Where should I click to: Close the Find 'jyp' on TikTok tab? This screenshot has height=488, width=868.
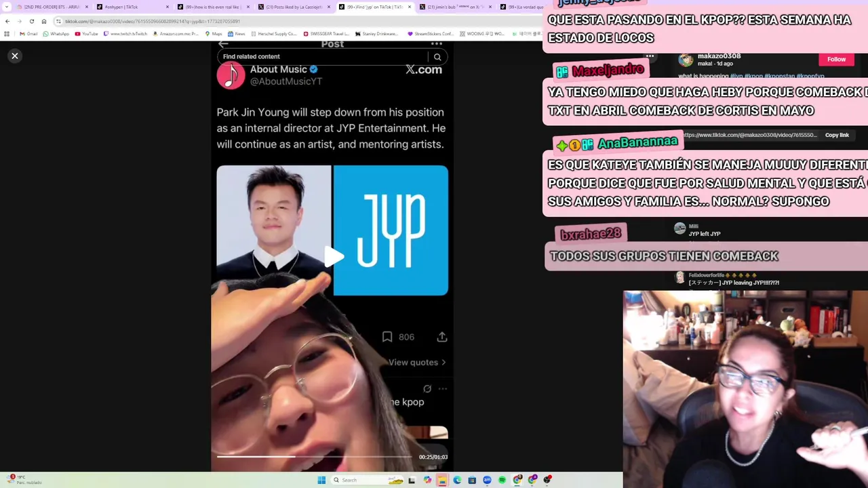click(x=410, y=7)
